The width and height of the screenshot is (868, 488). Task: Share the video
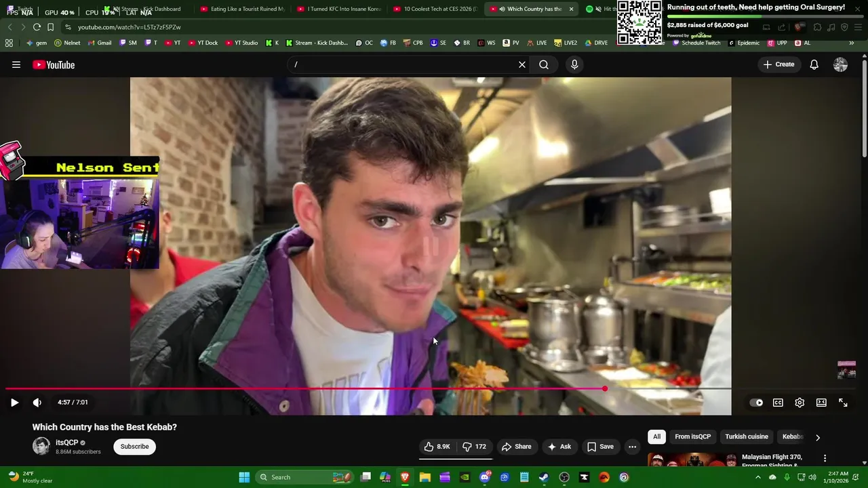coord(516,447)
